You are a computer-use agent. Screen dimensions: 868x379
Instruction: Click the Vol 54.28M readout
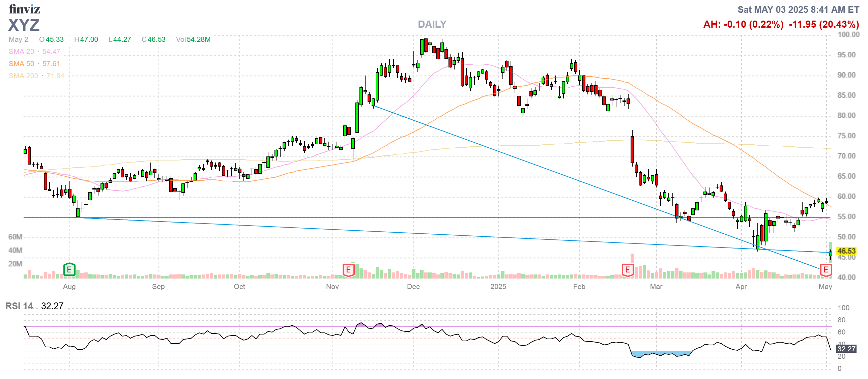coord(193,39)
